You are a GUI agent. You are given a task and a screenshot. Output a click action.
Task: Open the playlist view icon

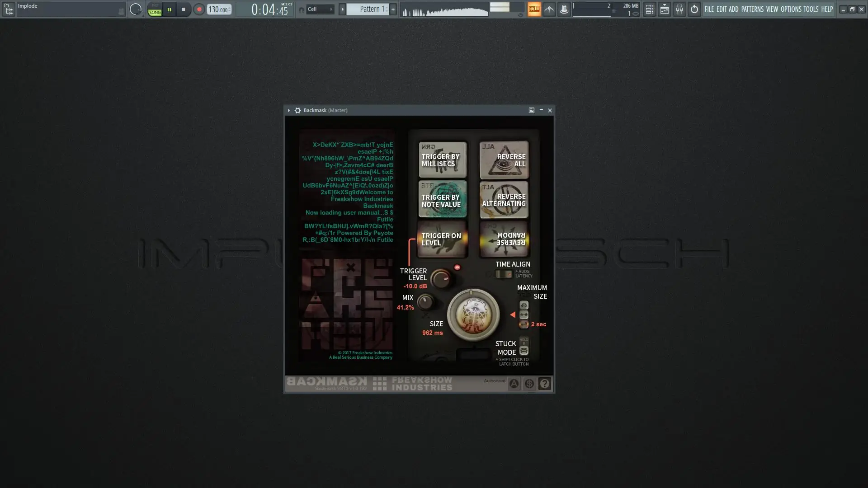point(649,9)
